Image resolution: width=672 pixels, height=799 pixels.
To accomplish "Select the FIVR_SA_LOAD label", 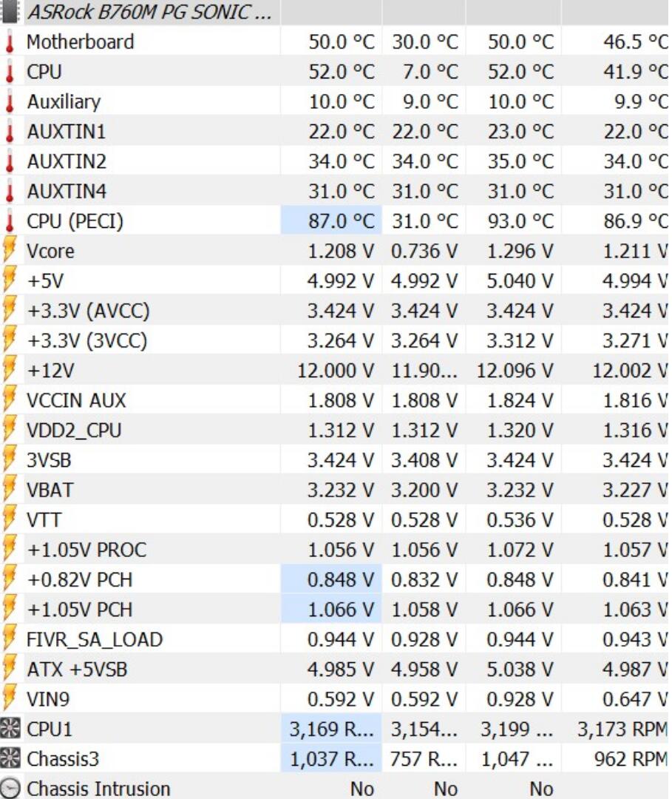I will click(x=95, y=640).
